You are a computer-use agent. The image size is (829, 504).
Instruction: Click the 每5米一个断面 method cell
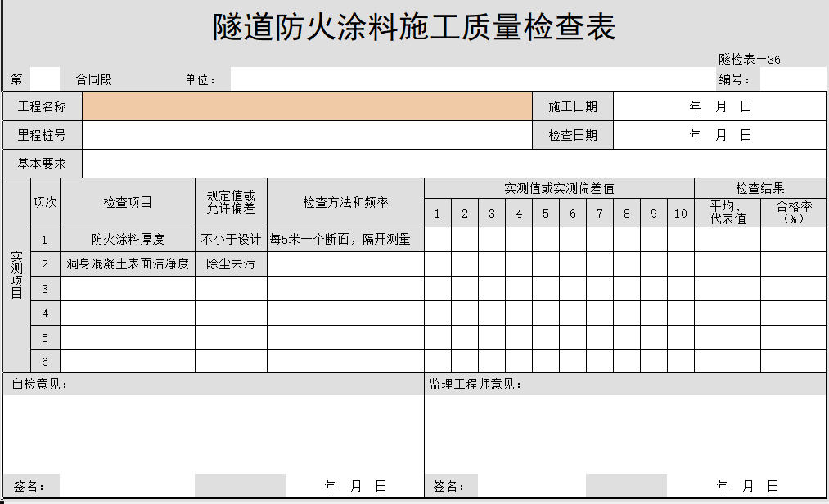click(x=345, y=239)
